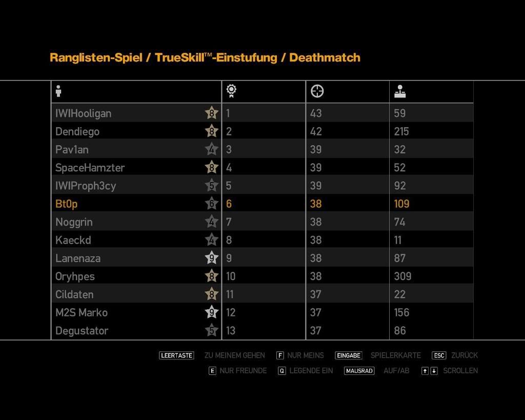
Task: Click IWIHooligan's level 8 star badge
Action: tap(211, 113)
